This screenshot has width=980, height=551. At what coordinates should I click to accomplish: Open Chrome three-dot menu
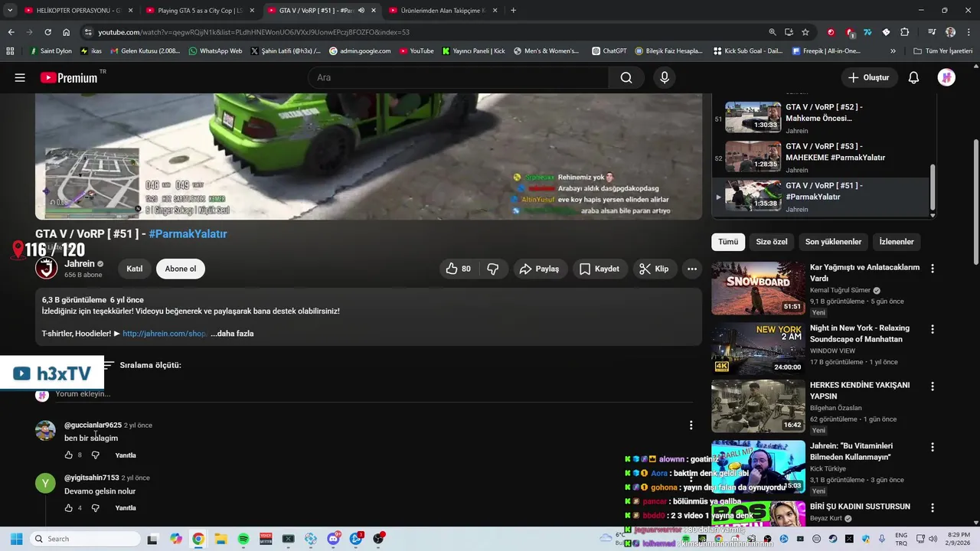click(x=968, y=32)
